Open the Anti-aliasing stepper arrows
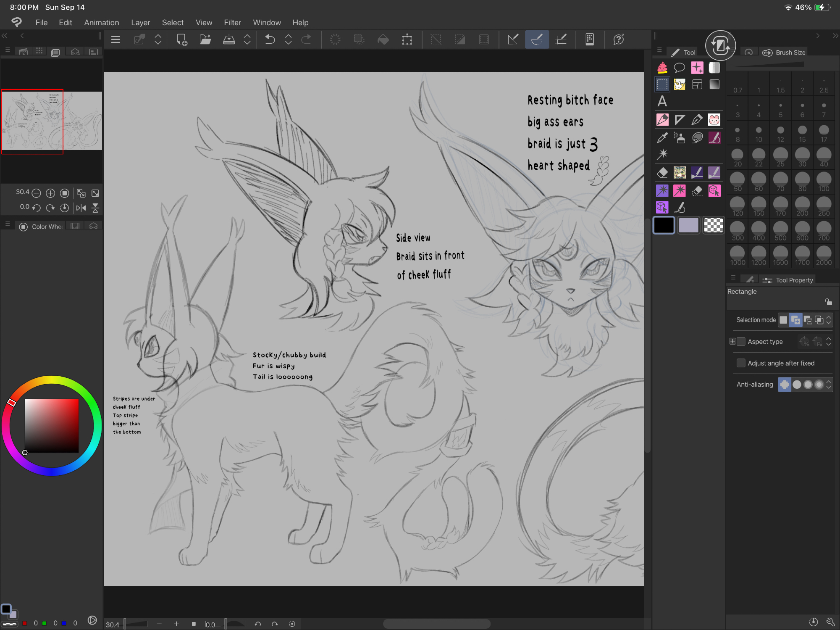 point(829,384)
